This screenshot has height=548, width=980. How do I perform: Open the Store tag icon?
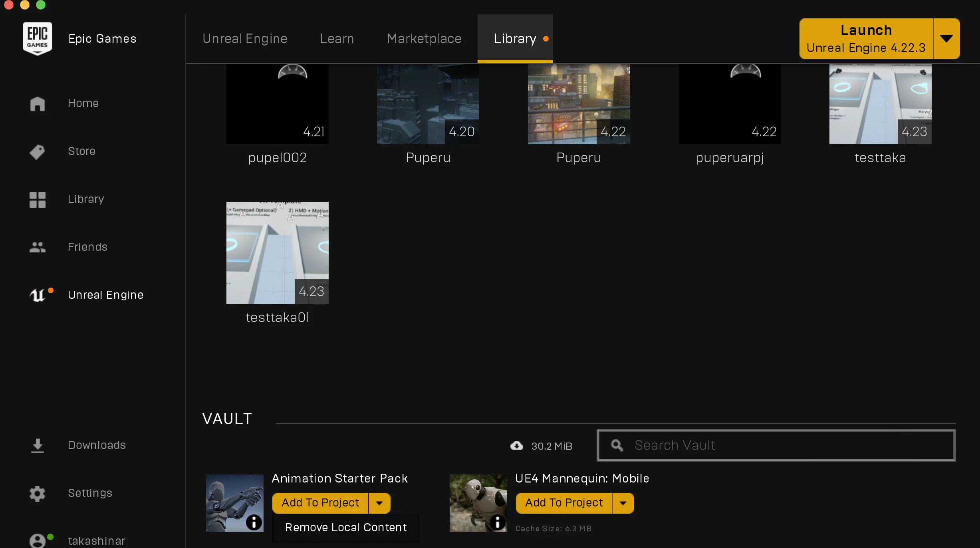pyautogui.click(x=38, y=151)
